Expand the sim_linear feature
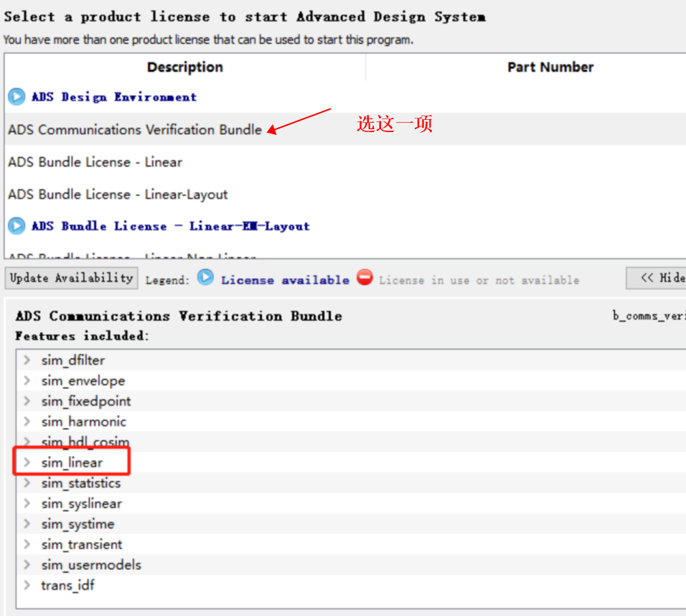The height and width of the screenshot is (616, 686). click(27, 462)
